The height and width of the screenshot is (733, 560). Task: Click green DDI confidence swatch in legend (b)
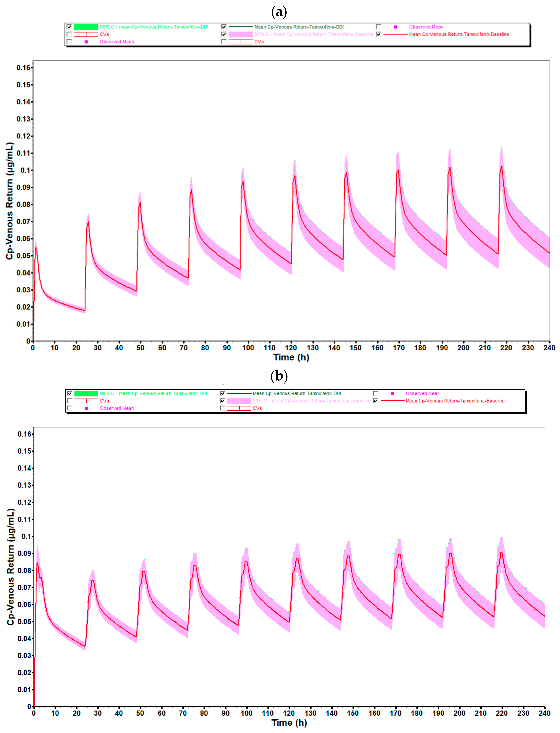(86, 393)
